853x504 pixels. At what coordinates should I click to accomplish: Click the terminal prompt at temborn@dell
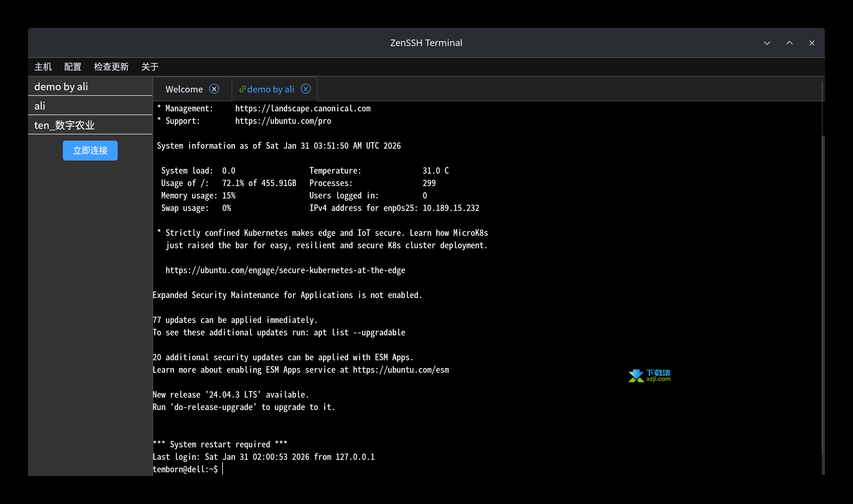[185, 469]
